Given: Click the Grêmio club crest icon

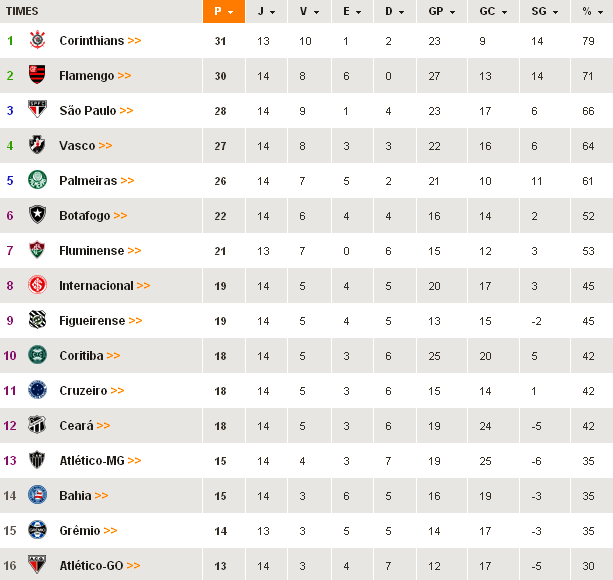Looking at the screenshot, I should click(x=37, y=530).
